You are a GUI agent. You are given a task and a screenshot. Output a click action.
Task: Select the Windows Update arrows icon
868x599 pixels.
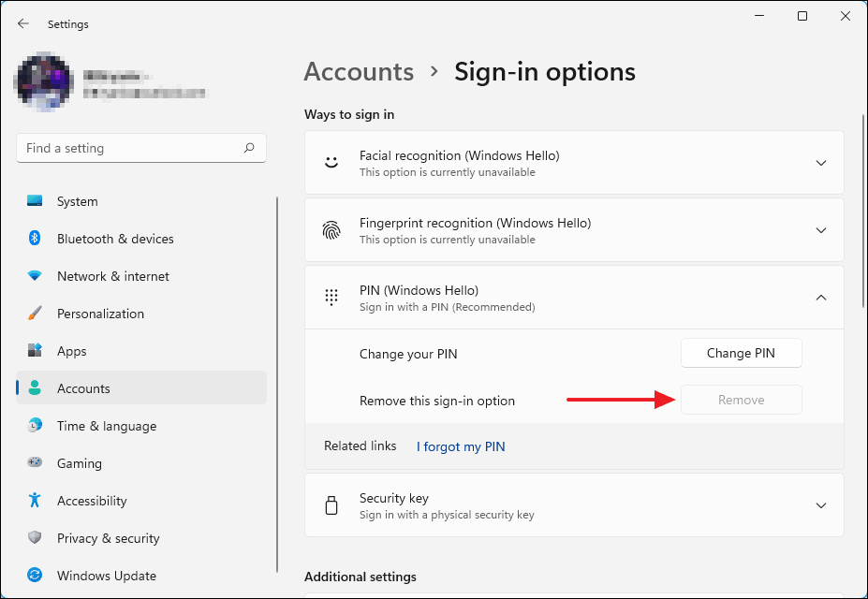coord(35,576)
